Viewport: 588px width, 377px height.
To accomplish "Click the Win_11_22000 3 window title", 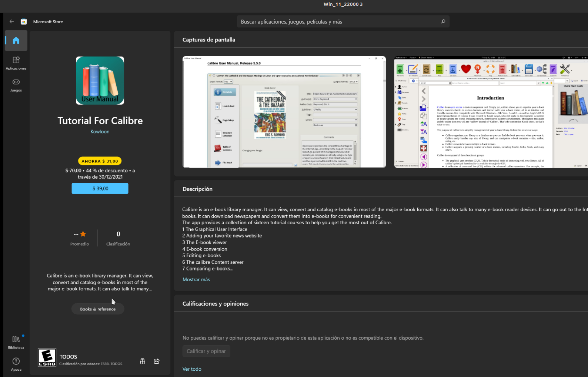I will click(x=343, y=4).
